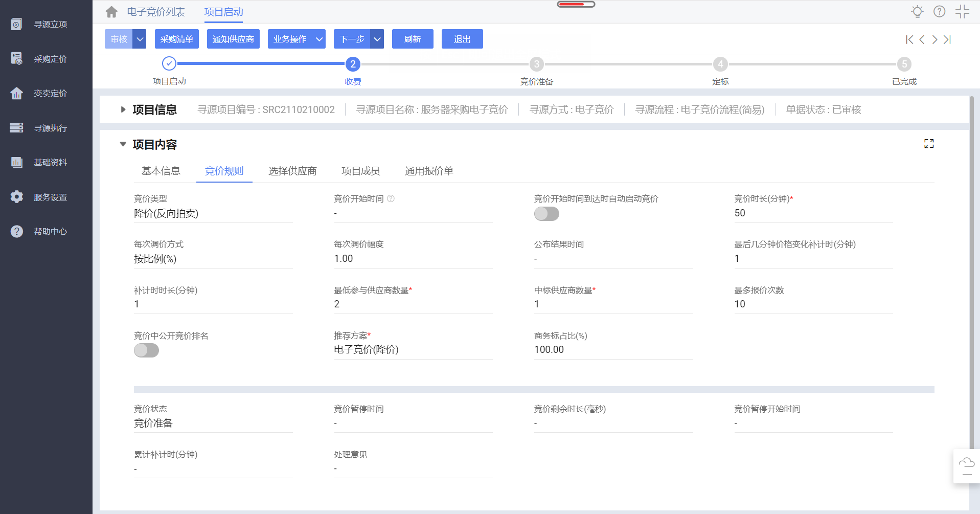Viewport: 980px width, 514px height.
Task: Open 变卖定价 sidebar icon
Action: [16, 93]
